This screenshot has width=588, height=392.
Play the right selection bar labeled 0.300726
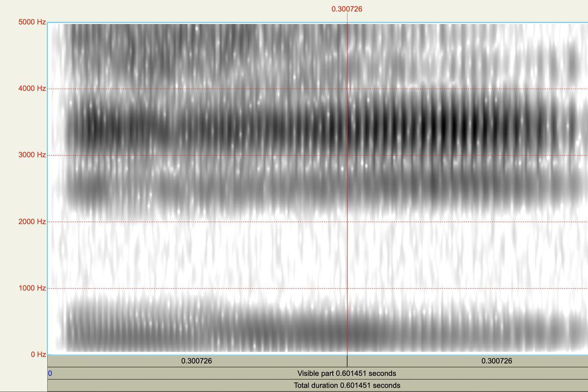467,361
